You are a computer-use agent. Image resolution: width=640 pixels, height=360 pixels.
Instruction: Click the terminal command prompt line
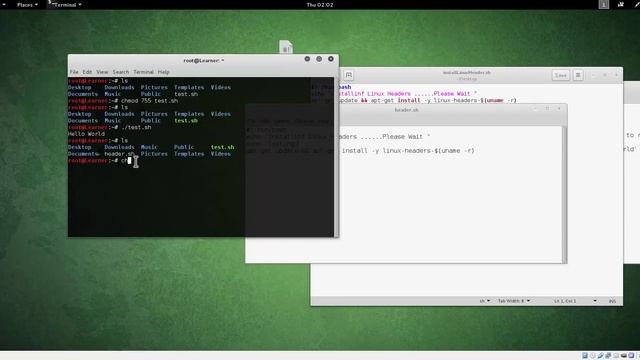point(99,160)
